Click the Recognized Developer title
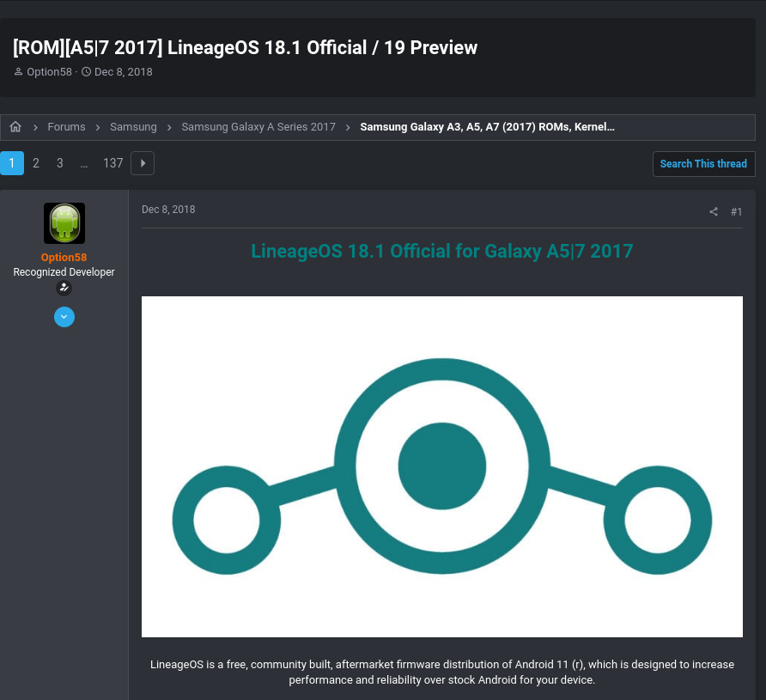This screenshot has height=700, width=766. [64, 272]
